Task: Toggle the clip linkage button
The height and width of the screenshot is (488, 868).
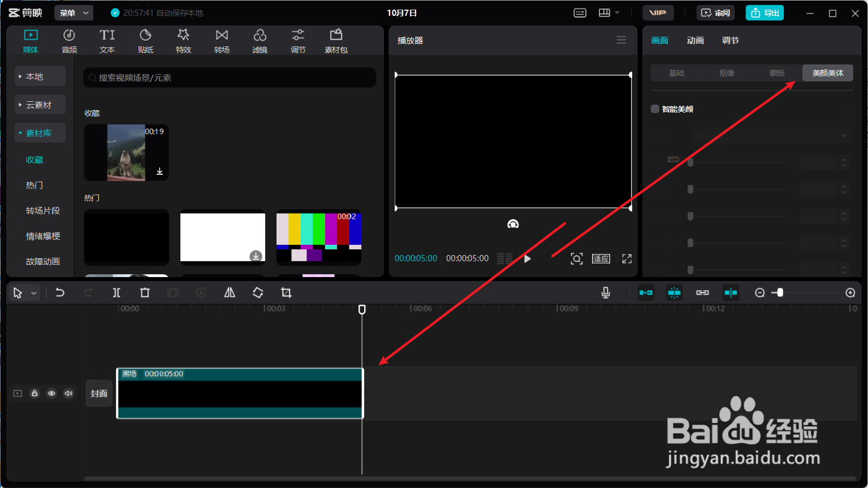Action: tap(702, 292)
